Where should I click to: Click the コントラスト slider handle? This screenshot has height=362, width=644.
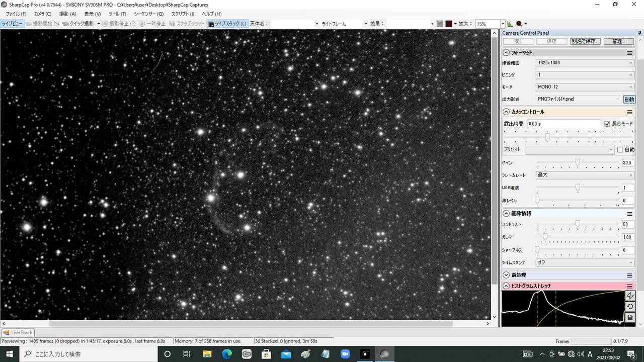pyautogui.click(x=578, y=224)
